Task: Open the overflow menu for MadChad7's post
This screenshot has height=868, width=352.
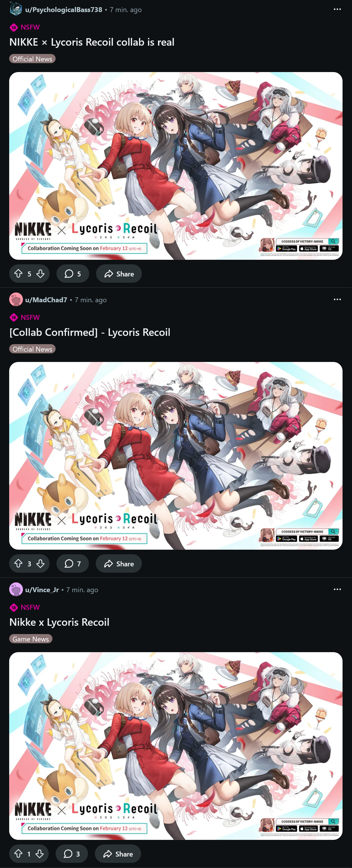Action: pos(337,299)
